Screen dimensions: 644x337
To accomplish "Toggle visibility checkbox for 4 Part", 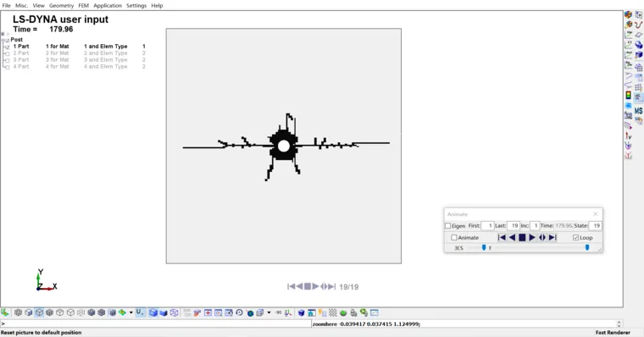I will (7, 67).
